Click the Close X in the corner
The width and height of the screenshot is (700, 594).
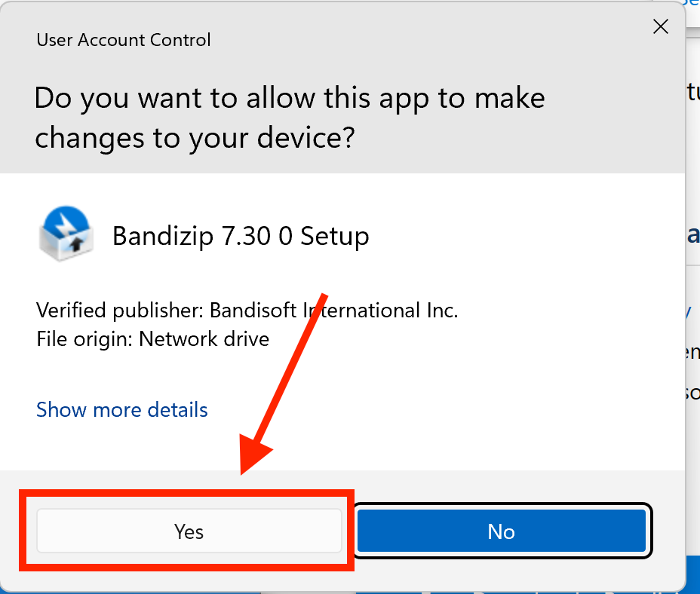click(661, 26)
